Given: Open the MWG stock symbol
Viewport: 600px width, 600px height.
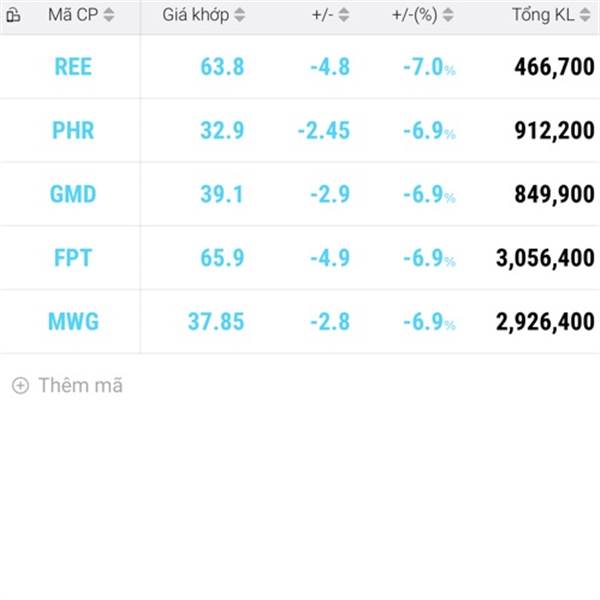Looking at the screenshot, I should coord(73,321).
